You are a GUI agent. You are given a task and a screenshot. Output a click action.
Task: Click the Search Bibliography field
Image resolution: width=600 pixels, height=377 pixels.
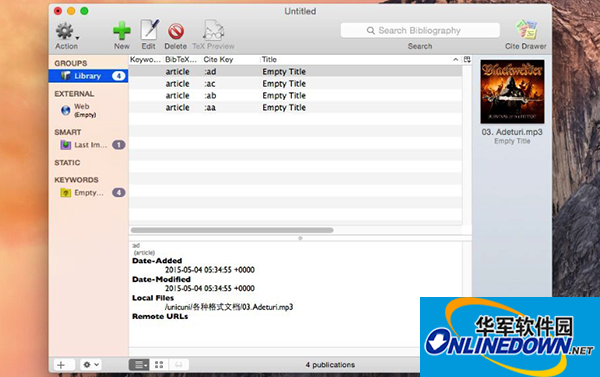pyautogui.click(x=420, y=31)
